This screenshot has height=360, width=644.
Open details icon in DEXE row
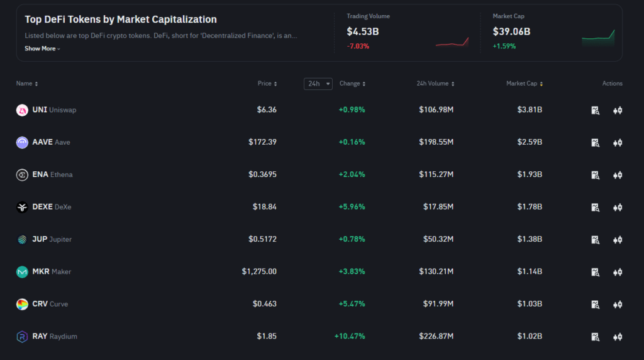pyautogui.click(x=595, y=208)
